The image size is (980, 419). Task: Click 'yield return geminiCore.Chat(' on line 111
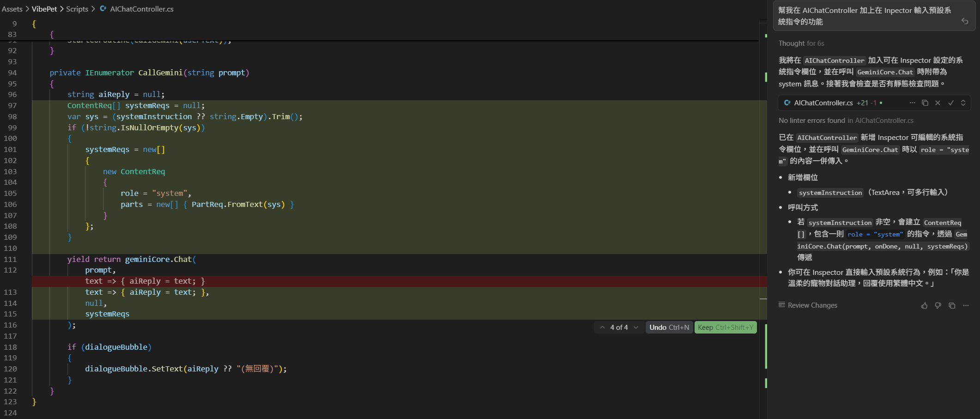tap(132, 260)
